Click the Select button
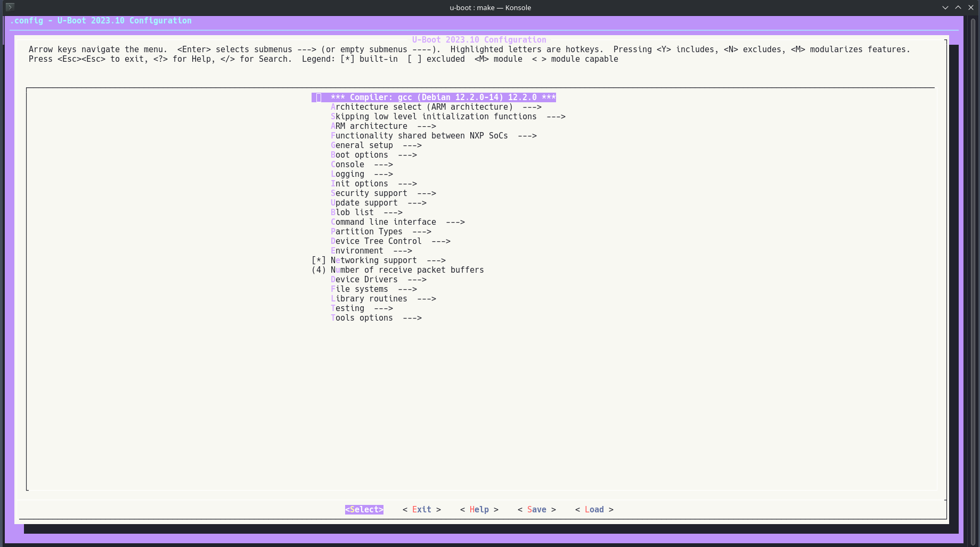Viewport: 980px width, 547px height. point(364,510)
